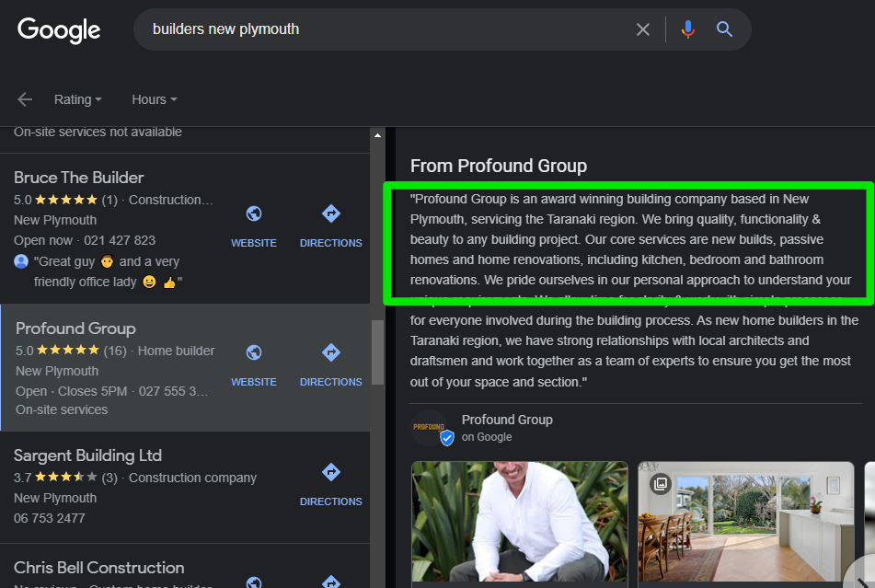Open the Chris Bell Construction listing

pyautogui.click(x=98, y=568)
